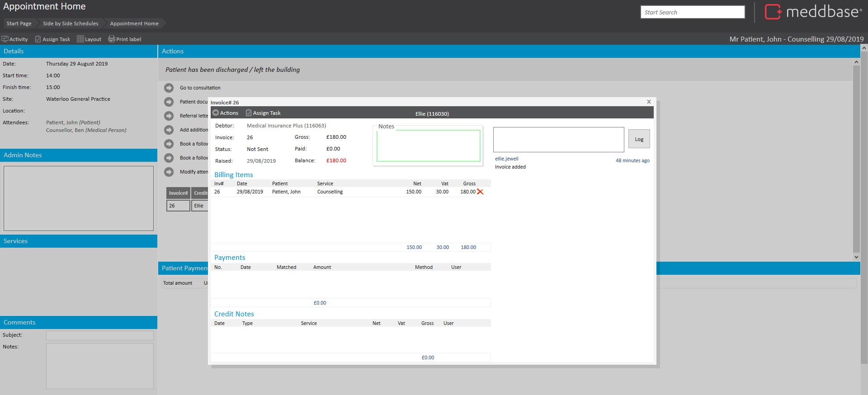Click the Comments Subject field

[99, 335]
